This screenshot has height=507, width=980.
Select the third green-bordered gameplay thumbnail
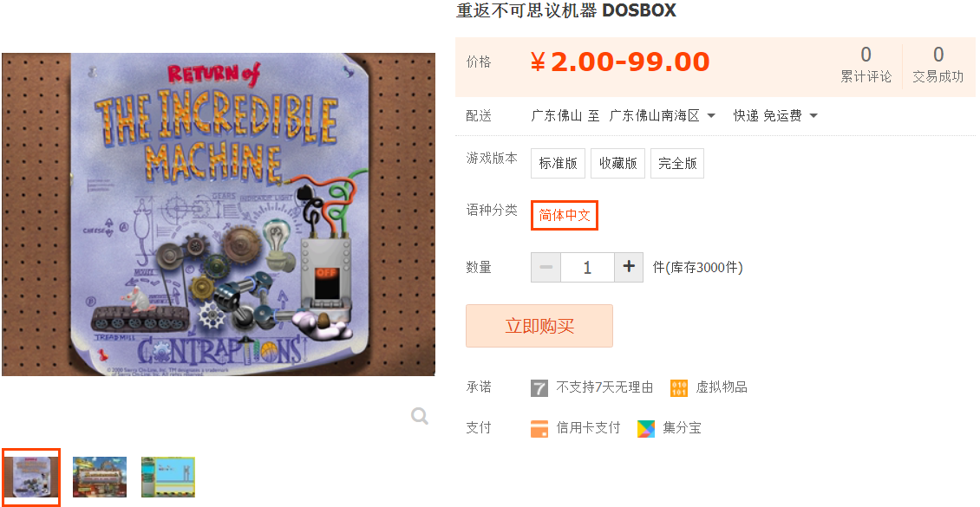(x=168, y=477)
